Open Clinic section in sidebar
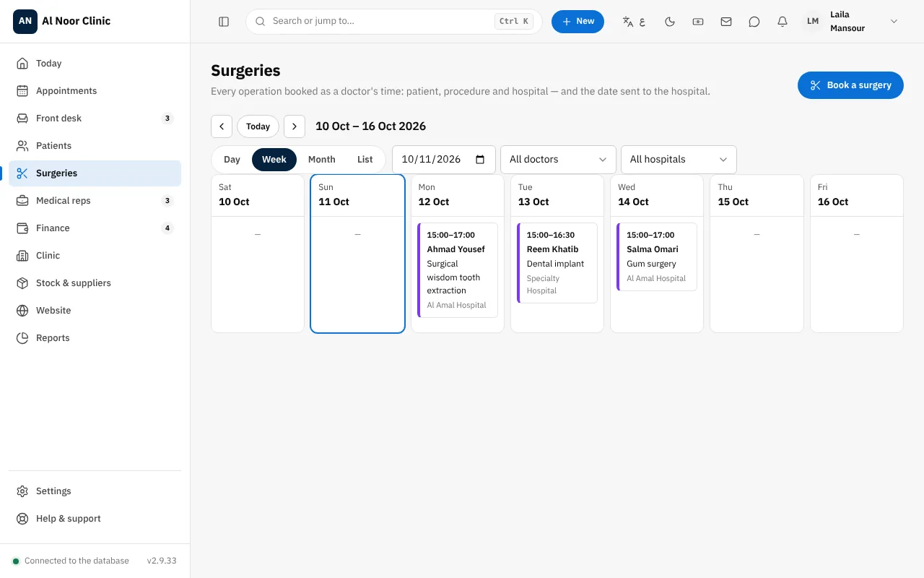The height and width of the screenshot is (578, 924). [x=95, y=256]
